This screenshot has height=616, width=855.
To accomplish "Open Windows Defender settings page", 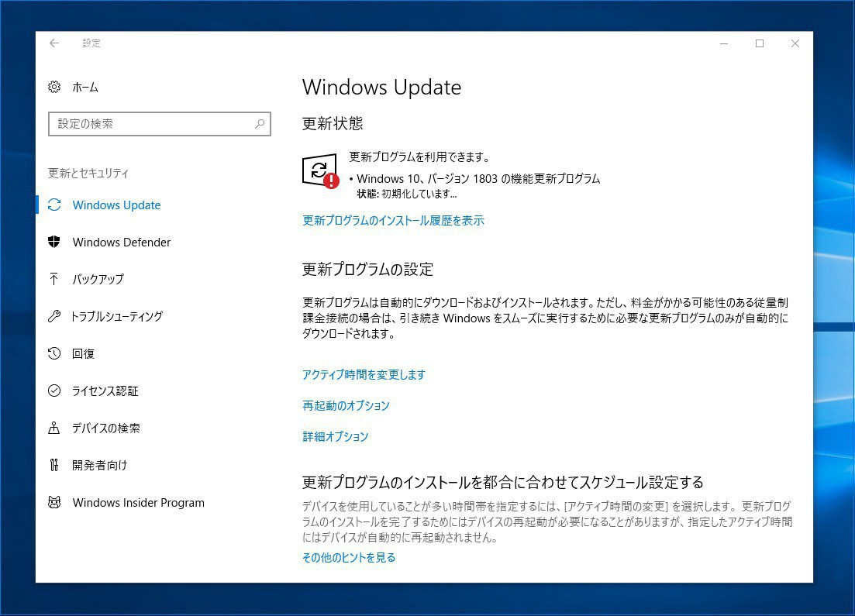I will (x=122, y=242).
